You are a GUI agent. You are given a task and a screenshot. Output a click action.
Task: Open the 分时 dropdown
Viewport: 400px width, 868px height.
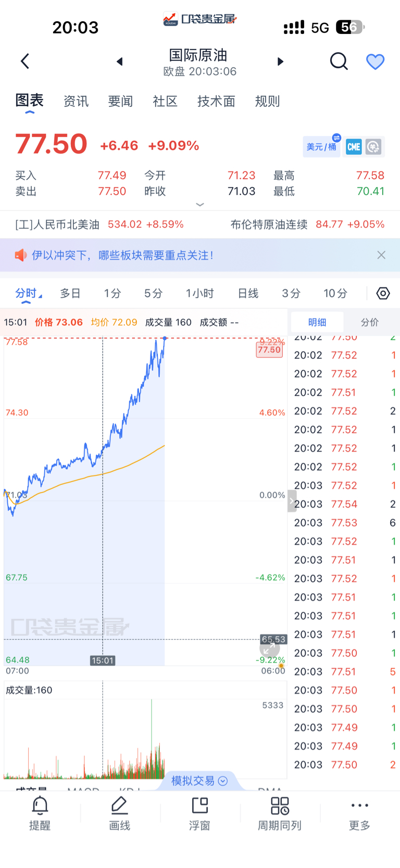pos(28,294)
